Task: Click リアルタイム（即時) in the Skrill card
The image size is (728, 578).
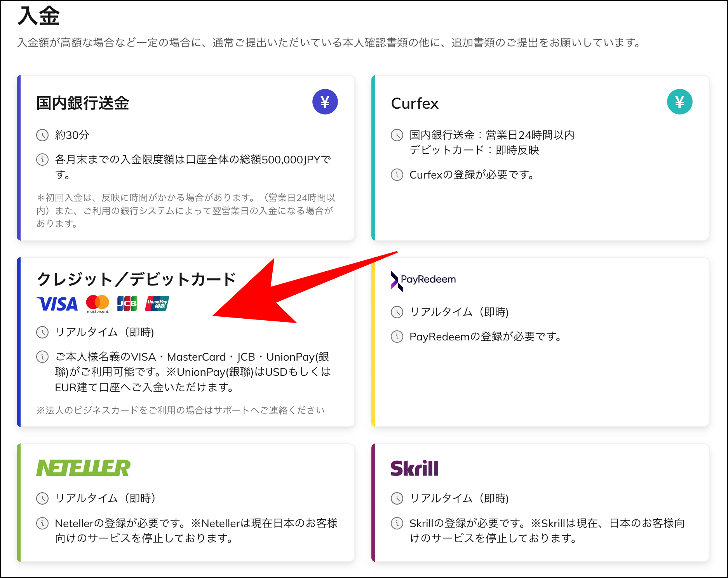Action: pyautogui.click(x=459, y=498)
